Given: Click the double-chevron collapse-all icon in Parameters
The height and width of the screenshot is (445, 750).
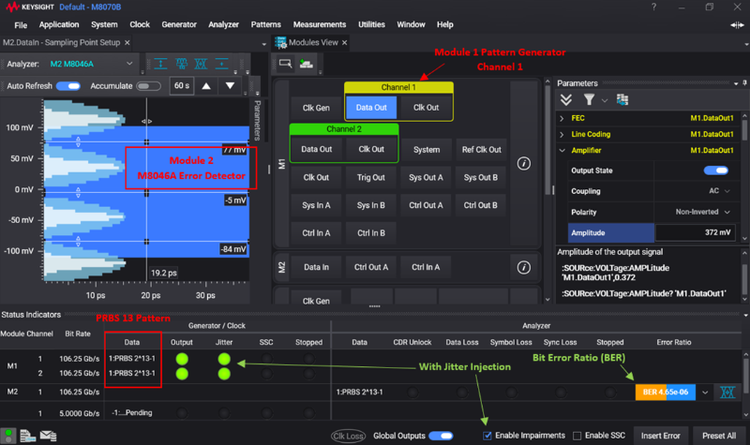Looking at the screenshot, I should [x=567, y=99].
